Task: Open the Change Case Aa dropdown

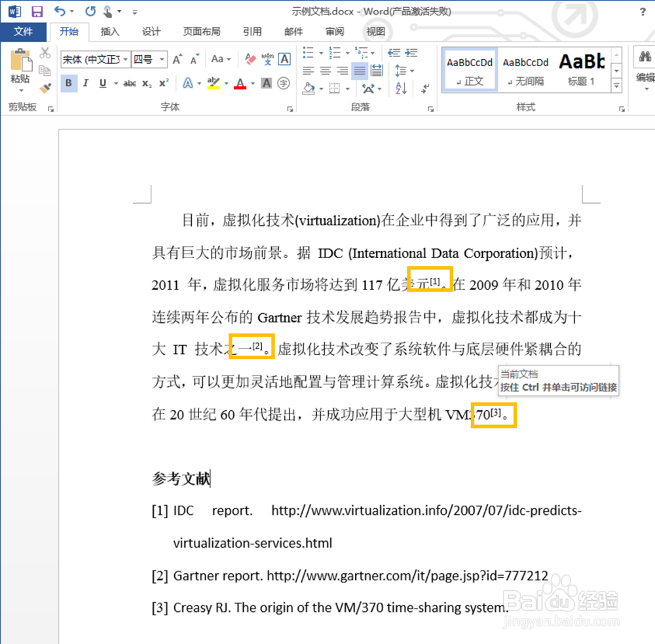Action: tap(221, 60)
